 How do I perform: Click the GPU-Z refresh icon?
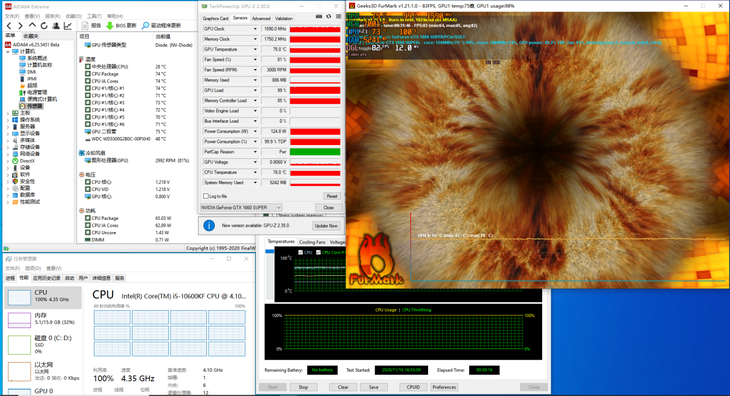[329, 17]
